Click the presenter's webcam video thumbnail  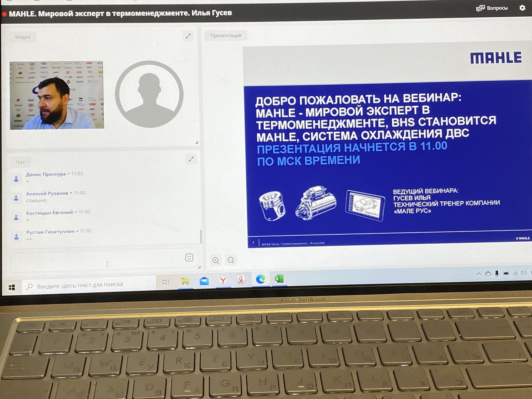(x=57, y=95)
